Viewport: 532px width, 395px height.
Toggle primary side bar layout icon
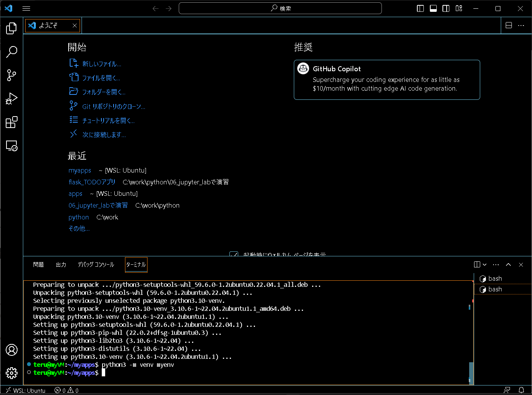[420, 8]
